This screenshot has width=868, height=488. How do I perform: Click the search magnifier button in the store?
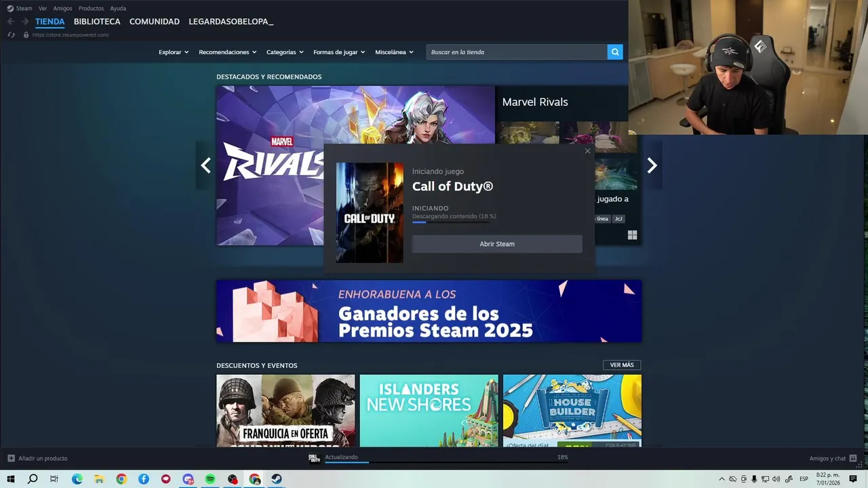click(614, 52)
